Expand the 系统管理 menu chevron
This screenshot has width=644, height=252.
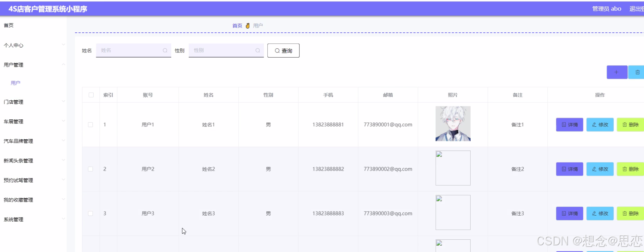pyautogui.click(x=63, y=219)
